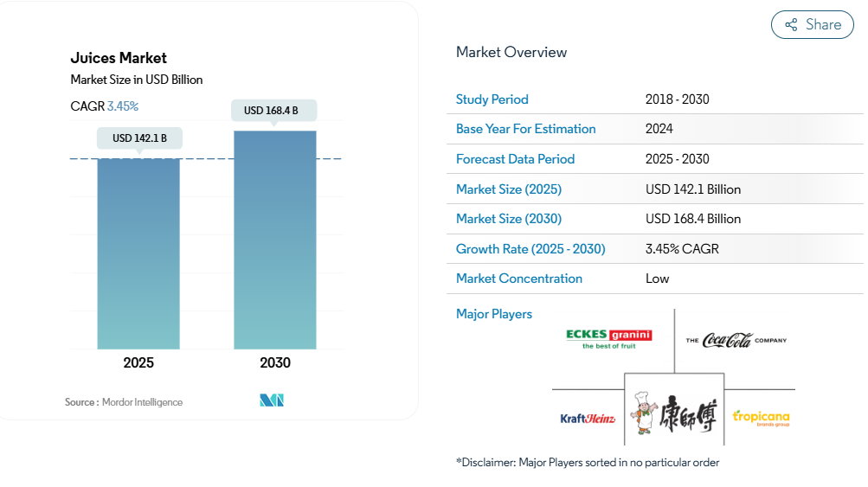This screenshot has width=868, height=487.
Task: Click the Growth Rate (2025 - 2030) label
Action: click(530, 249)
